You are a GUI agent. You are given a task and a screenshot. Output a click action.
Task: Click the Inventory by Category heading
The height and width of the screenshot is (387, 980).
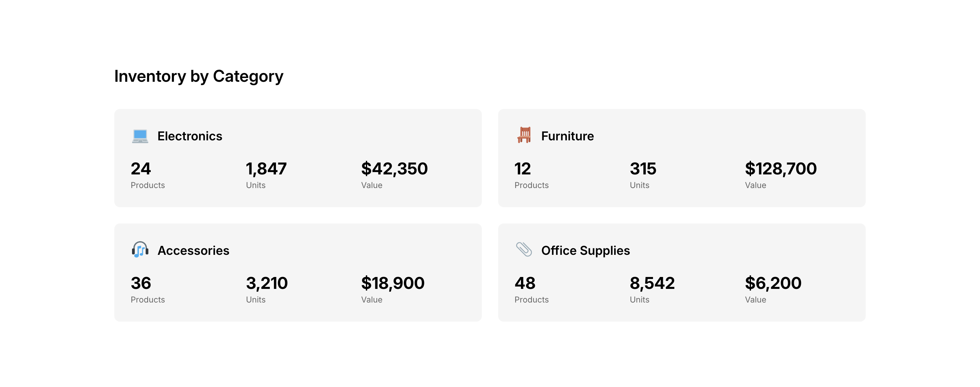tap(199, 76)
